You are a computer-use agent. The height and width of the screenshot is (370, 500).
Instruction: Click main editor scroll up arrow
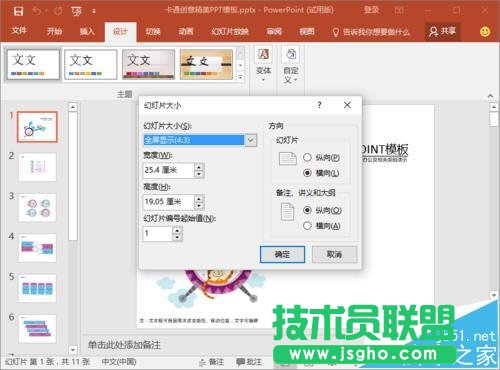coord(494,107)
